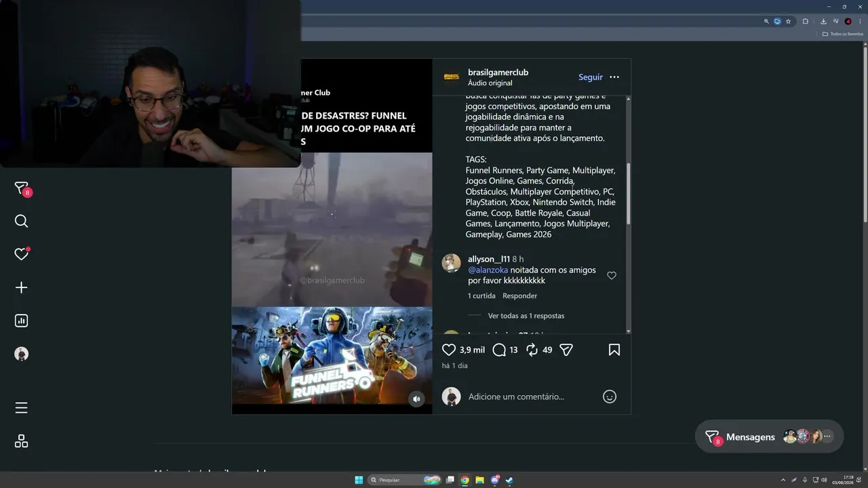868x488 pixels.
Task: Open the emoji picker for comments
Action: 610,396
